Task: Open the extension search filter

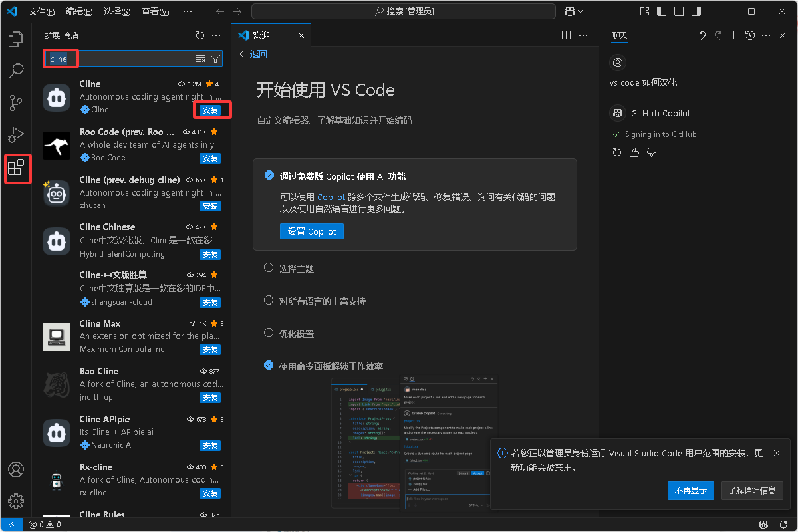Action: point(215,59)
